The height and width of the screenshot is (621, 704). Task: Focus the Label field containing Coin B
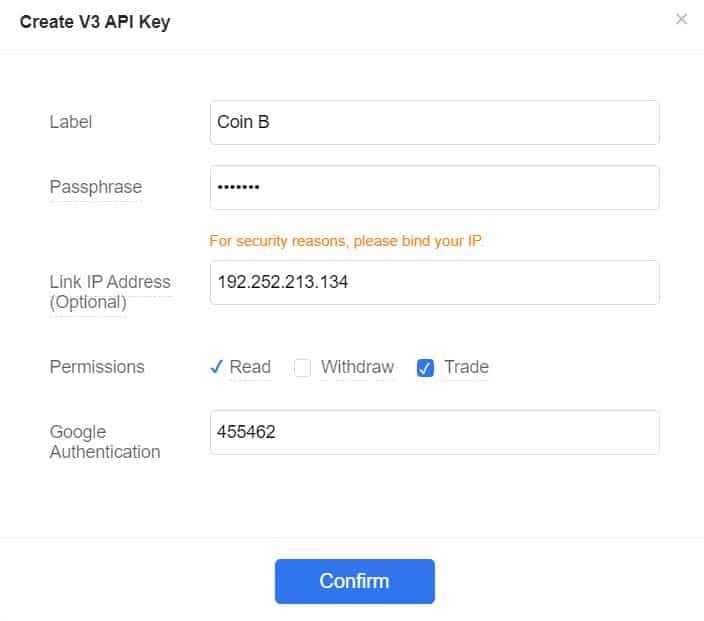[434, 122]
